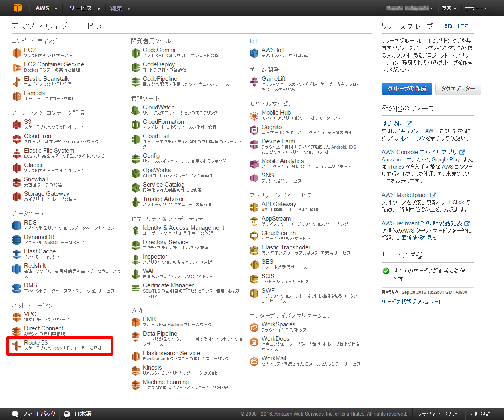Viewport: 504px width, 420px height.
Task: Open the サービス dropdown menu
Action: pos(84,8)
